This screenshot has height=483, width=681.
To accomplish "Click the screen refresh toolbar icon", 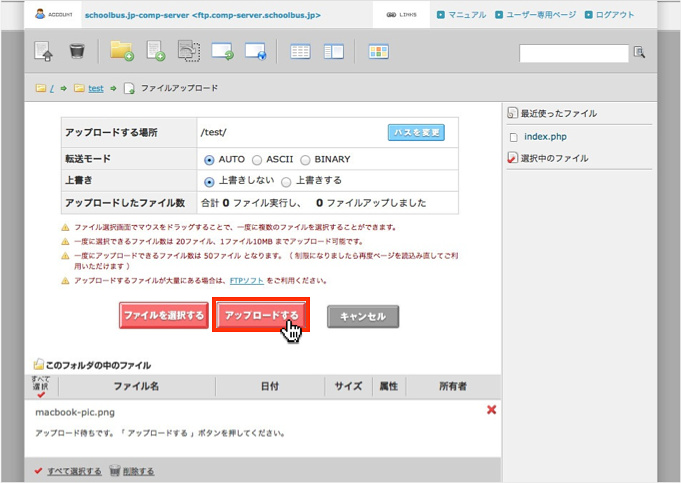I will 222,51.
